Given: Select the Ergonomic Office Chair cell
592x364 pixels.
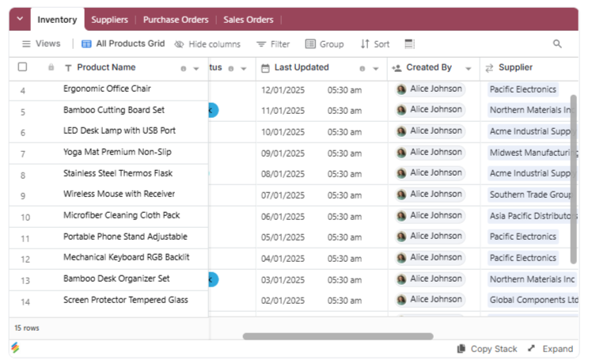Looking at the screenshot, I should coord(108,90).
